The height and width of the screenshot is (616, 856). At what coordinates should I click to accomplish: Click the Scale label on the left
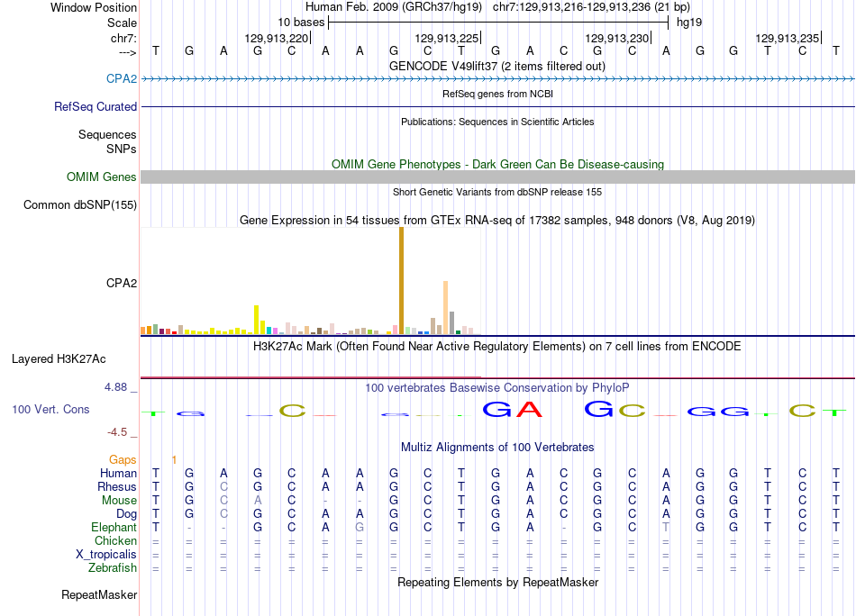(122, 23)
